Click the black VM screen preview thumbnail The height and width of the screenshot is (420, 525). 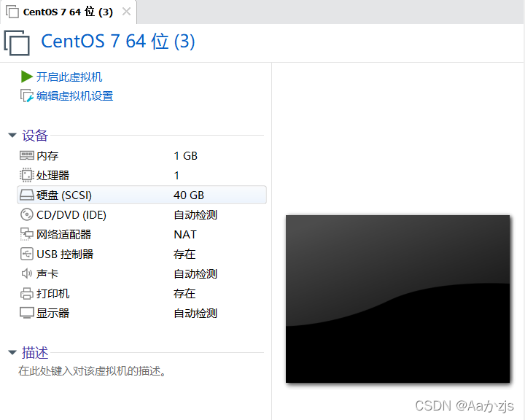point(398,299)
